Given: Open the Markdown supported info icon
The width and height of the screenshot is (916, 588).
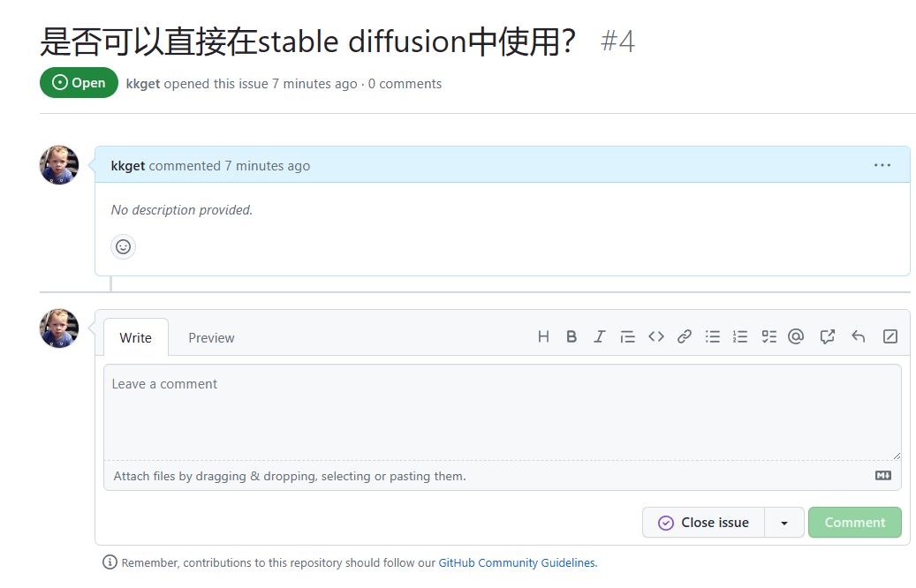Looking at the screenshot, I should pyautogui.click(x=882, y=475).
